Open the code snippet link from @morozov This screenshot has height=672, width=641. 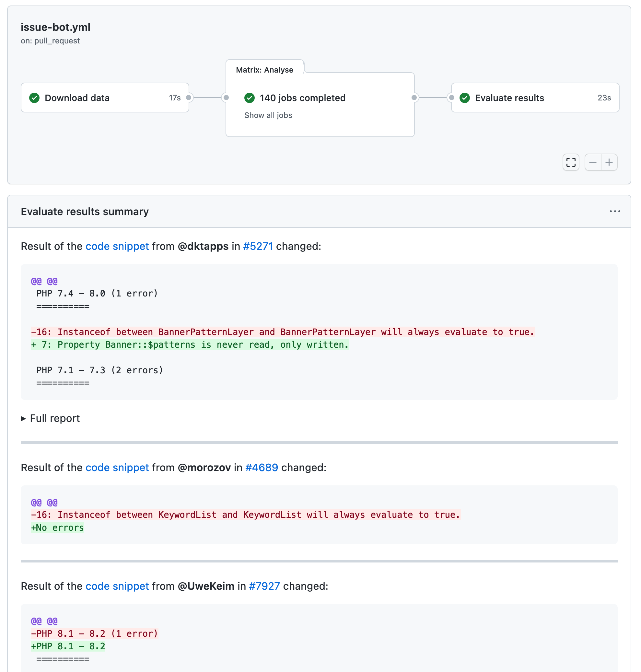(117, 467)
